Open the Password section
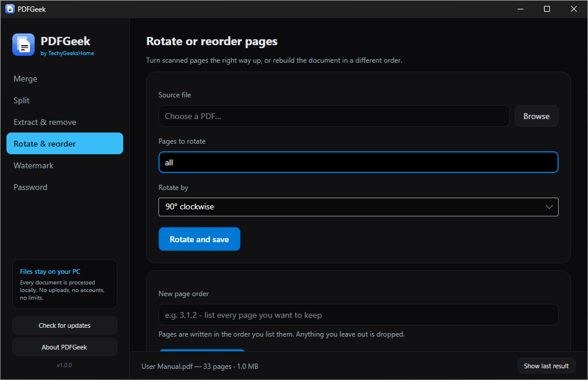 coord(65,187)
